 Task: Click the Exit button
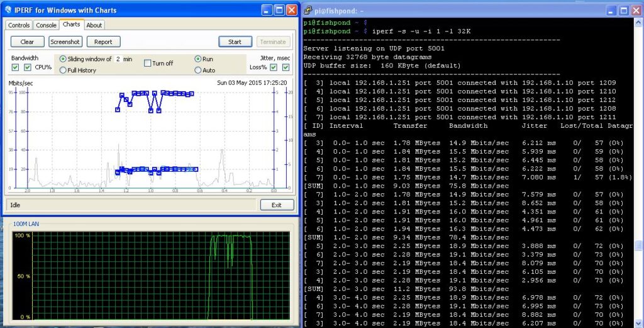277,205
